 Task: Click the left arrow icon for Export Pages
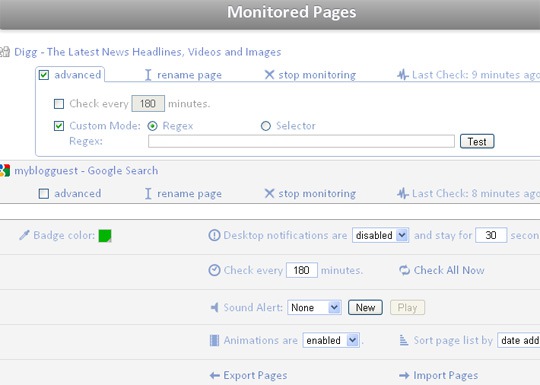215,375
